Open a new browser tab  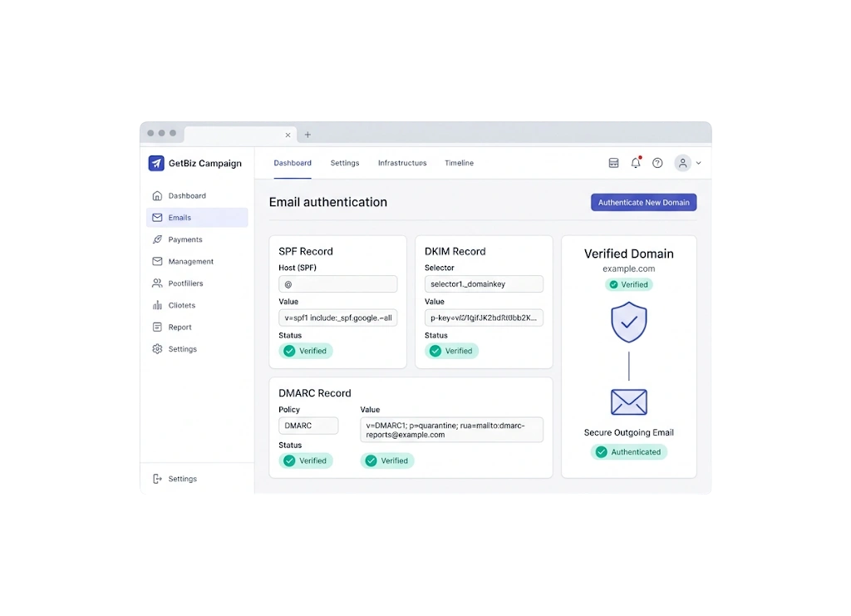(307, 135)
